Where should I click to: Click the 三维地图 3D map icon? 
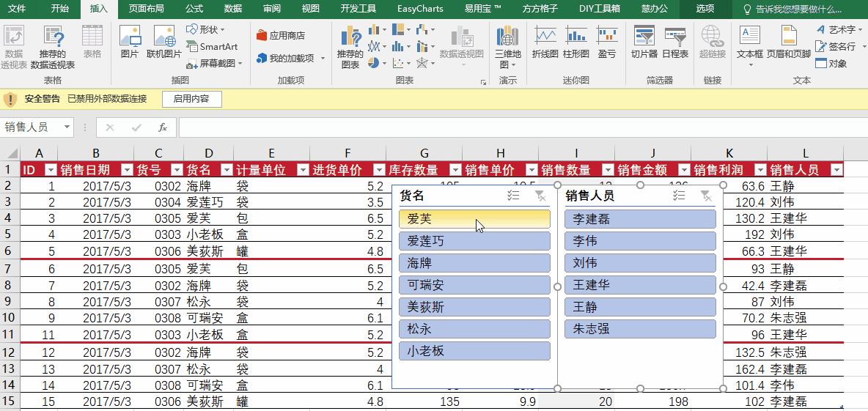[x=507, y=37]
